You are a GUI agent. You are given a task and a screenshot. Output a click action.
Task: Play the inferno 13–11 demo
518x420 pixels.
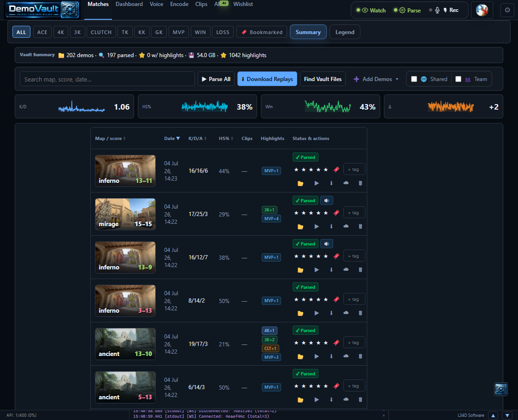(317, 183)
